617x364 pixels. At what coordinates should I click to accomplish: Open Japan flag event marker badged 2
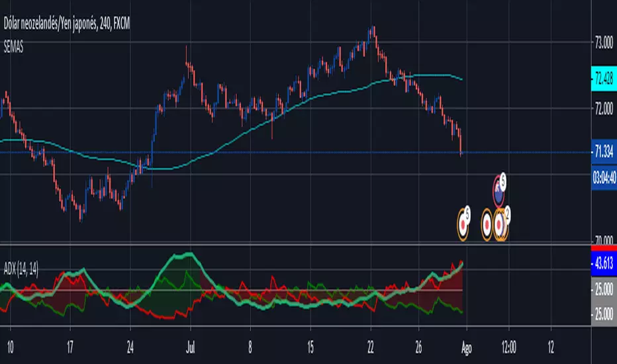click(x=500, y=224)
